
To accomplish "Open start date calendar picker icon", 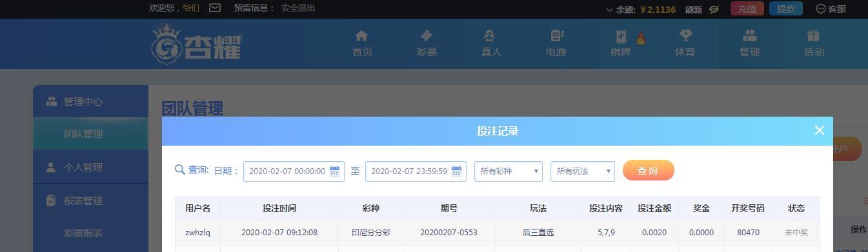I will 335,171.
